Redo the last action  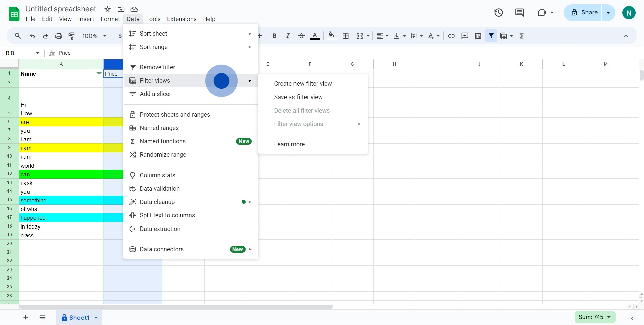pos(45,36)
